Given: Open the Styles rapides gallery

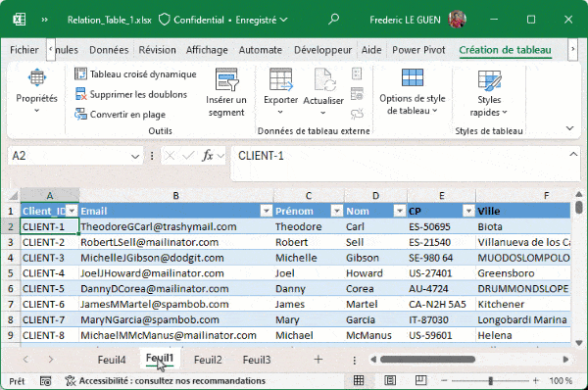Looking at the screenshot, I should click(x=489, y=93).
